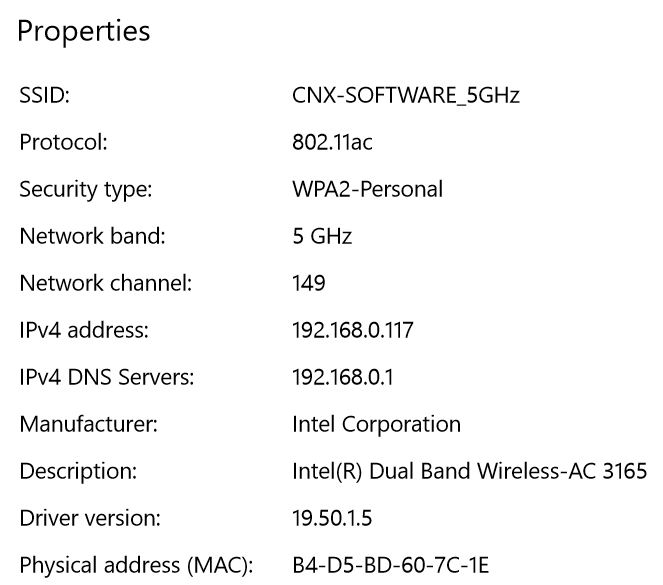Select the WPA2-Personal security type value

coord(367,189)
